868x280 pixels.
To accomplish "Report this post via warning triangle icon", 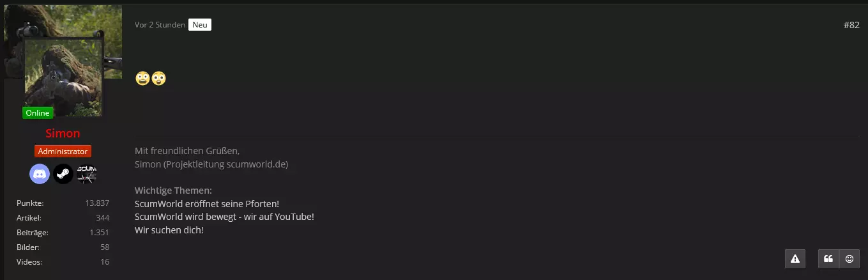I will [795, 258].
